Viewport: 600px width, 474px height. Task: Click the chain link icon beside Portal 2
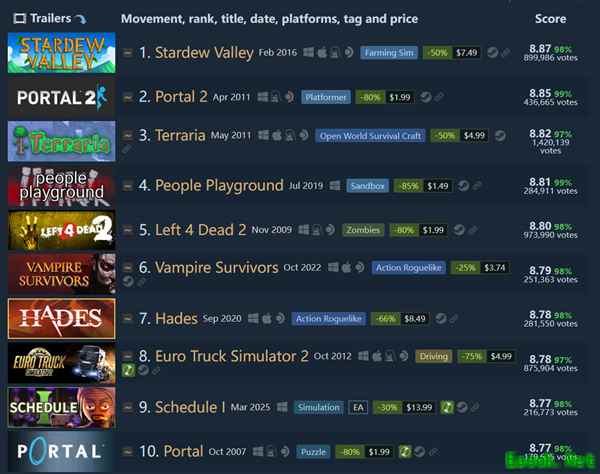point(439,97)
